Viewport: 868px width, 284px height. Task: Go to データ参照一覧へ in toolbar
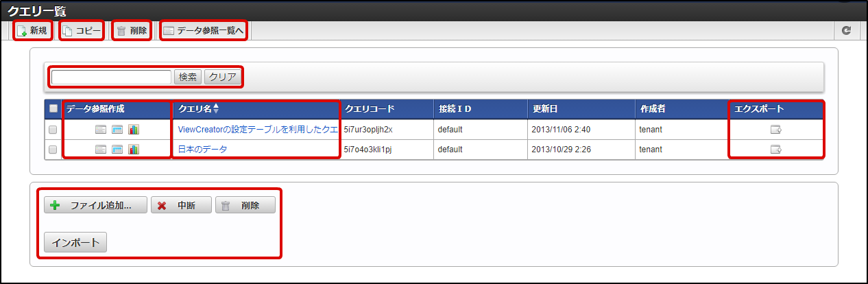pos(204,31)
